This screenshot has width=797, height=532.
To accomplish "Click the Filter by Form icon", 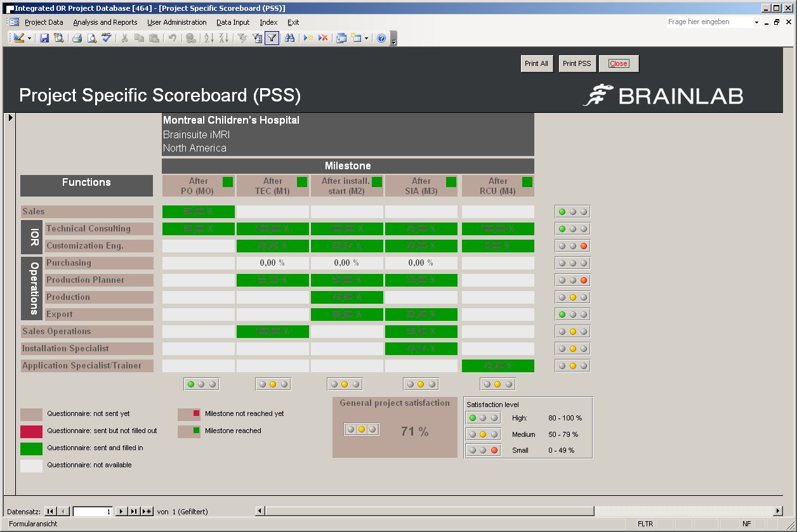I will pos(257,38).
